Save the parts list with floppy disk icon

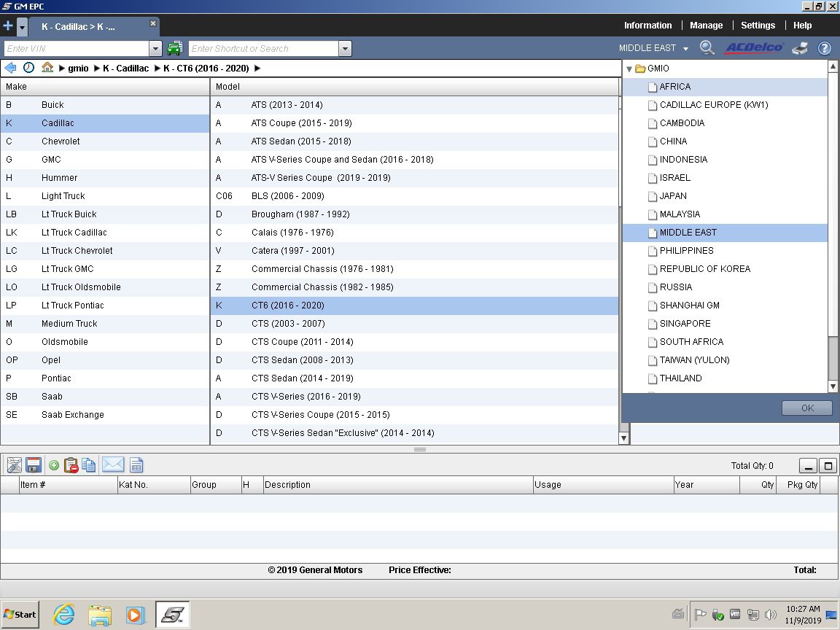[33, 465]
